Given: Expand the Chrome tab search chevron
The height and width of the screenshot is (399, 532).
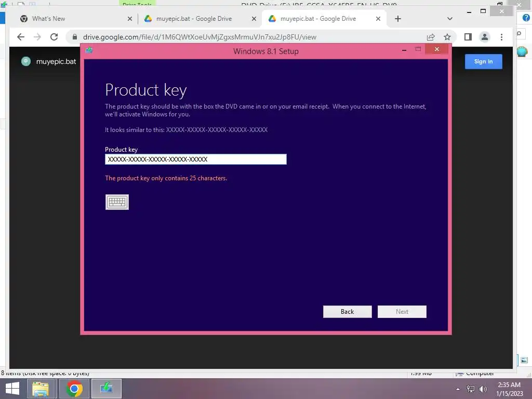Looking at the screenshot, I should pyautogui.click(x=450, y=19).
